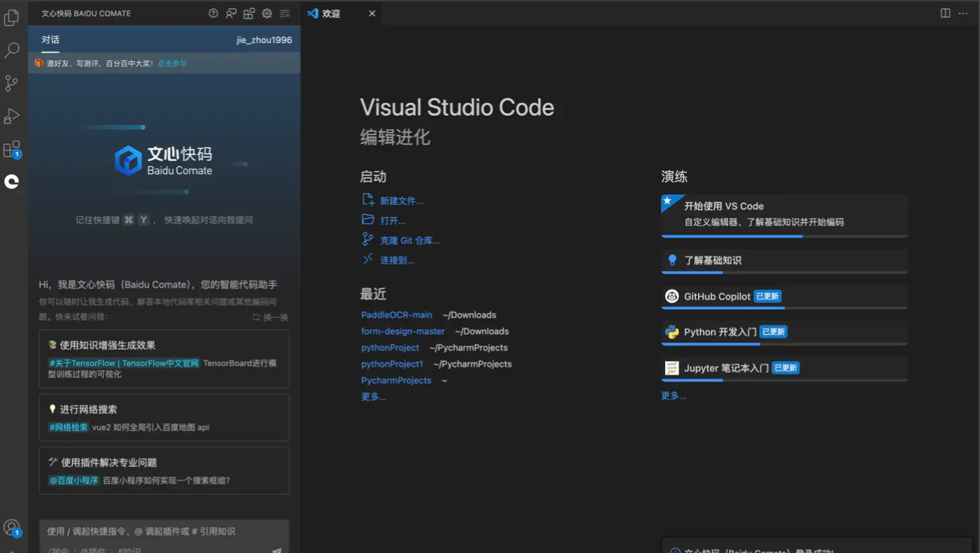The width and height of the screenshot is (980, 553).
Task: Click the 连接到 remote icon
Action: click(x=367, y=259)
